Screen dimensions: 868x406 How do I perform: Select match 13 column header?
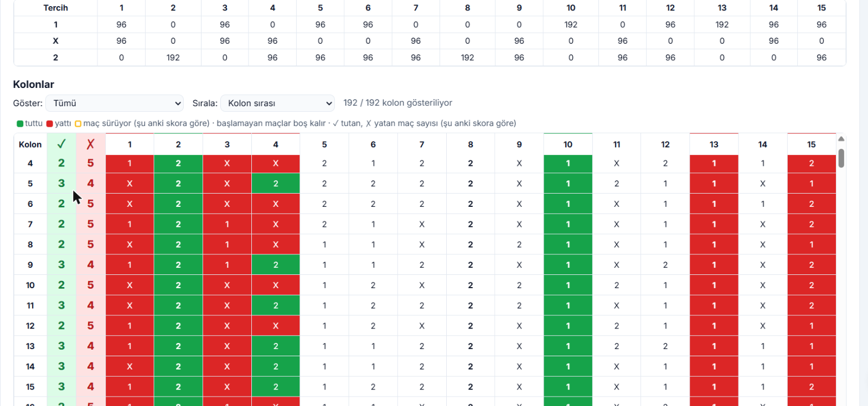714,144
